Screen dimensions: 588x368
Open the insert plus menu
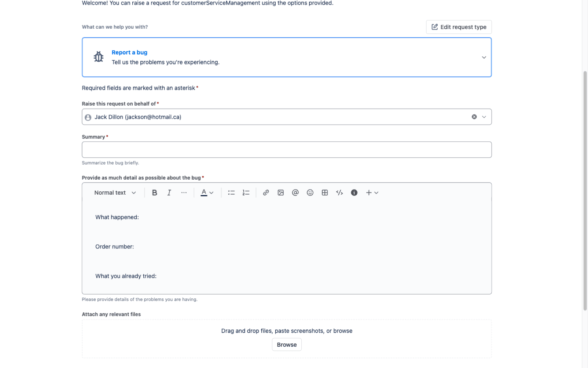(372, 192)
